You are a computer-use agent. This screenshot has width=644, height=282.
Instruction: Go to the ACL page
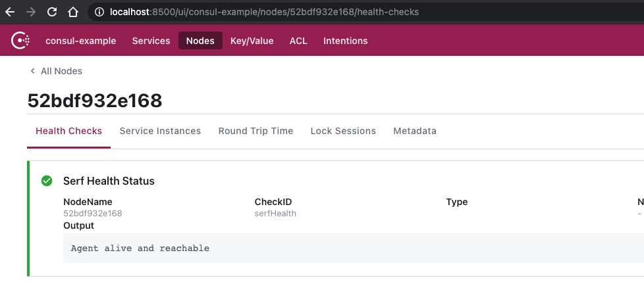[x=298, y=41]
